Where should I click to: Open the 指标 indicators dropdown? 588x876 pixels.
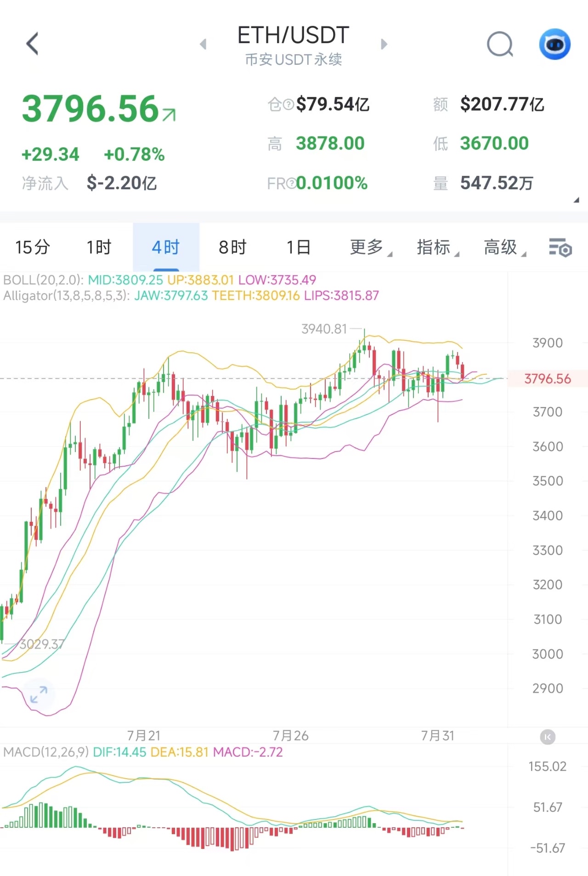coord(437,248)
